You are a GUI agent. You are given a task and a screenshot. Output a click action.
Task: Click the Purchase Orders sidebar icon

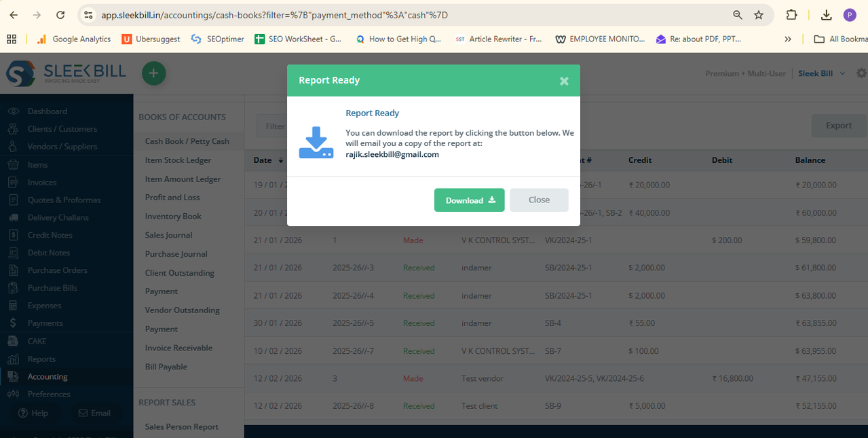pyautogui.click(x=13, y=270)
